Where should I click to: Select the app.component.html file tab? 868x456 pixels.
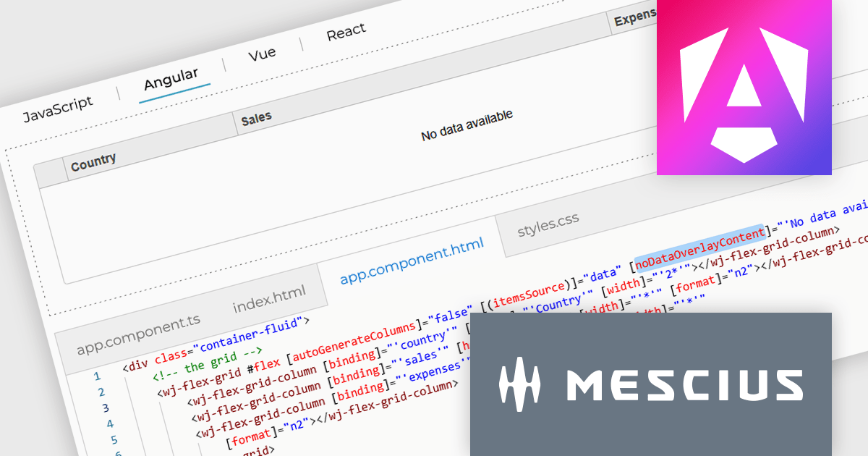[x=411, y=262]
